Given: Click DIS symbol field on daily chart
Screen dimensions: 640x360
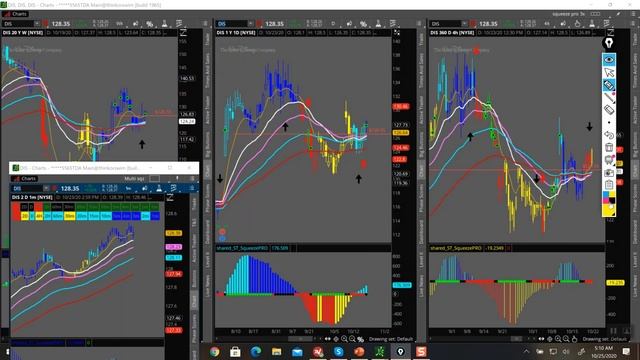Looking at the screenshot, I should [232, 24].
